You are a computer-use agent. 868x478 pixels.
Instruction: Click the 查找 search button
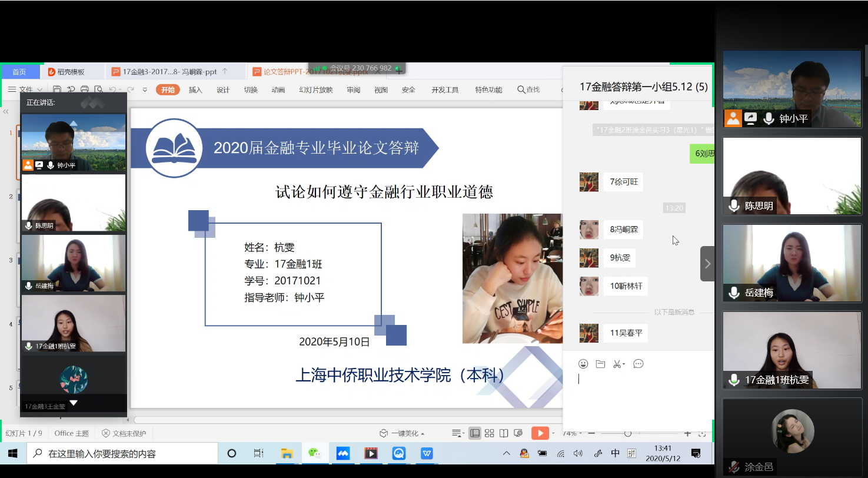pyautogui.click(x=528, y=89)
